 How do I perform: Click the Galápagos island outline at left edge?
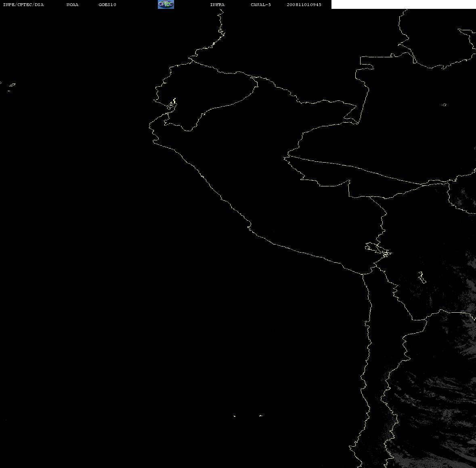[12, 87]
